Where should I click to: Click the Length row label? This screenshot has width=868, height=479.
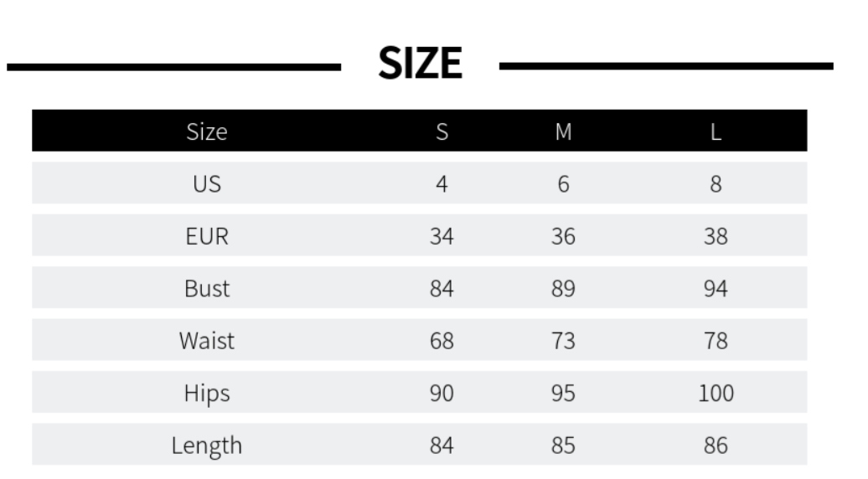point(207,446)
